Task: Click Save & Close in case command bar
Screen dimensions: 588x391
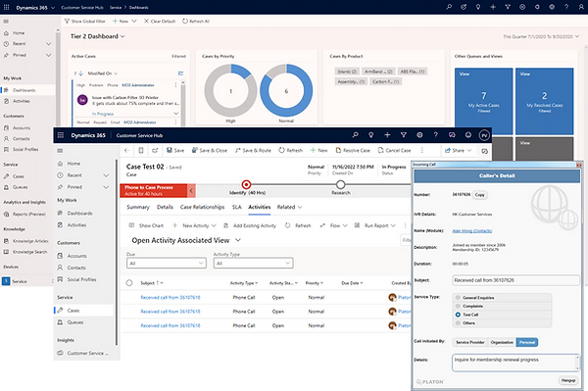Action: pos(210,150)
